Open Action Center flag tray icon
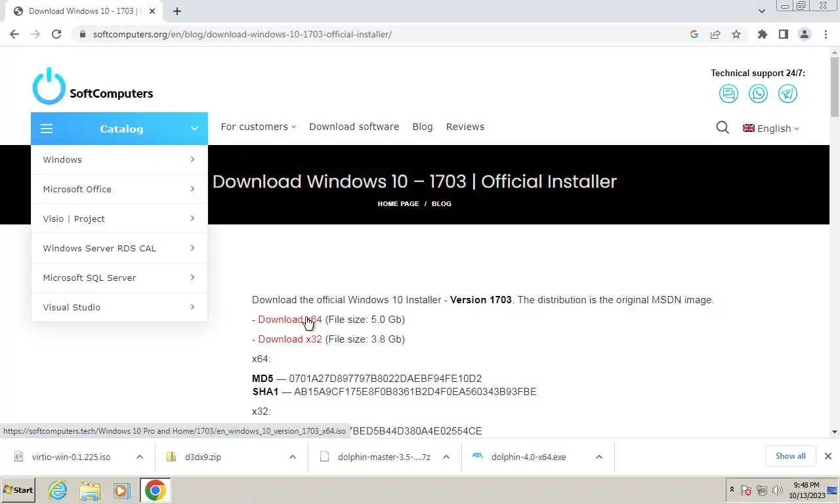Screen dimensions: 840x504 [746, 490]
